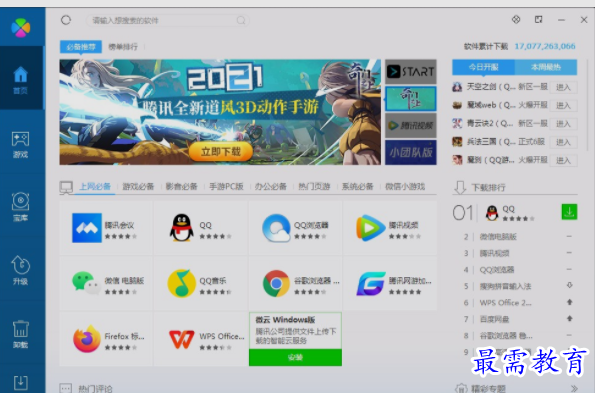Click 进入 button for 兵法三国
595x393 pixels.
564,142
